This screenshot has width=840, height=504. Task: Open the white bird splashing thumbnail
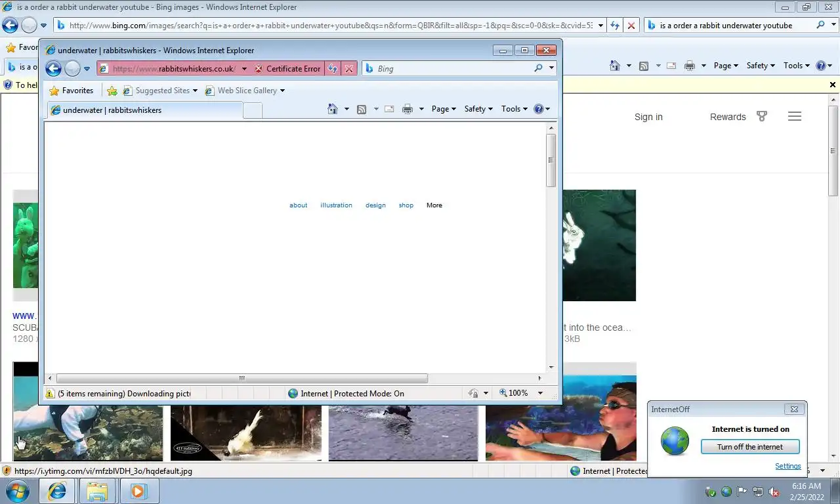pos(246,433)
